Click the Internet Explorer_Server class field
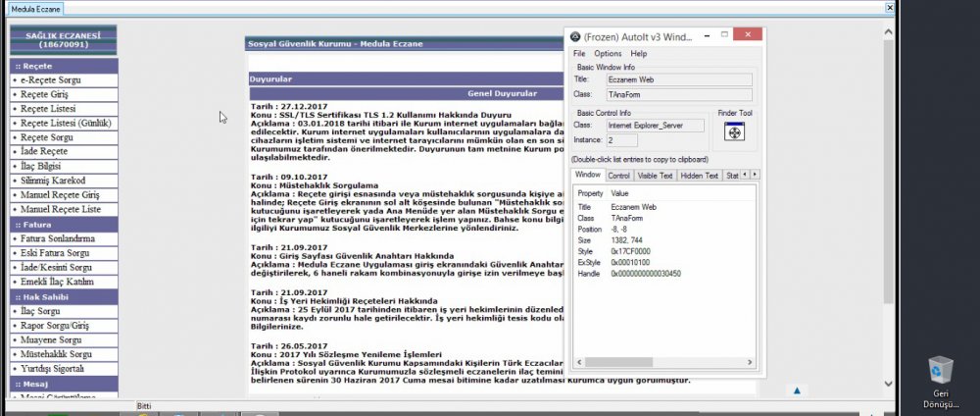The width and height of the screenshot is (980, 416). pyautogui.click(x=655, y=126)
